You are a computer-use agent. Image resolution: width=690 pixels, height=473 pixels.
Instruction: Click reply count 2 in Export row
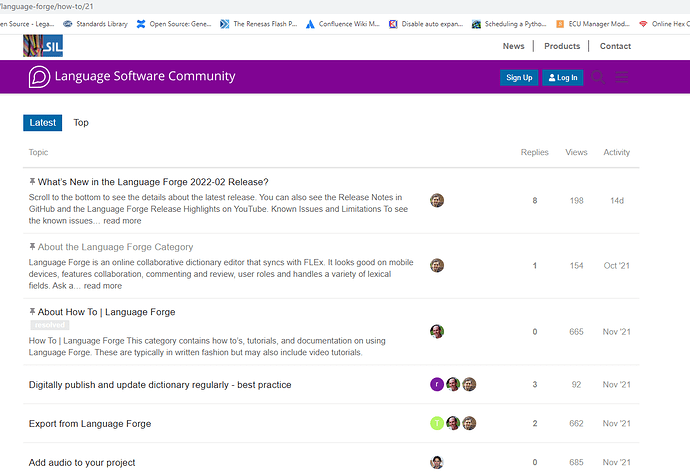click(535, 423)
